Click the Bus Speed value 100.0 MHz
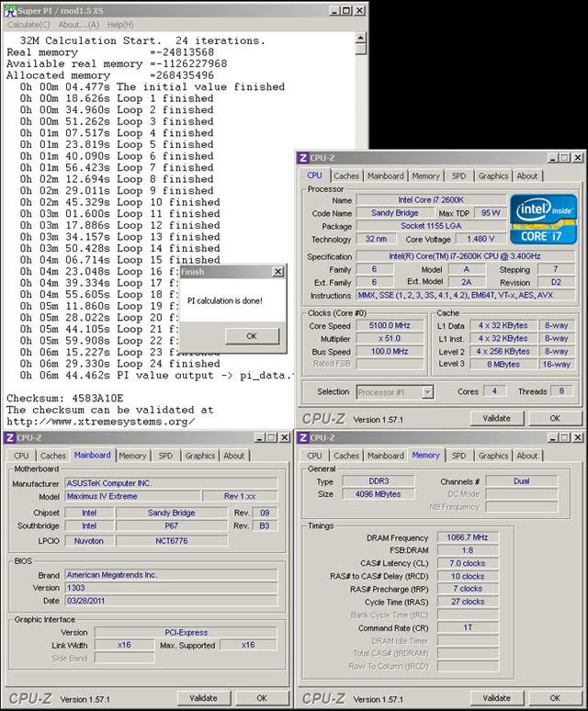The height and width of the screenshot is (711, 588). (x=390, y=352)
